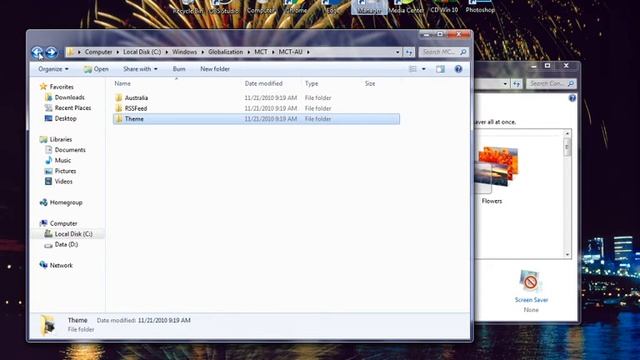
Task: Expand the Share with menu
Action: pyautogui.click(x=140, y=69)
